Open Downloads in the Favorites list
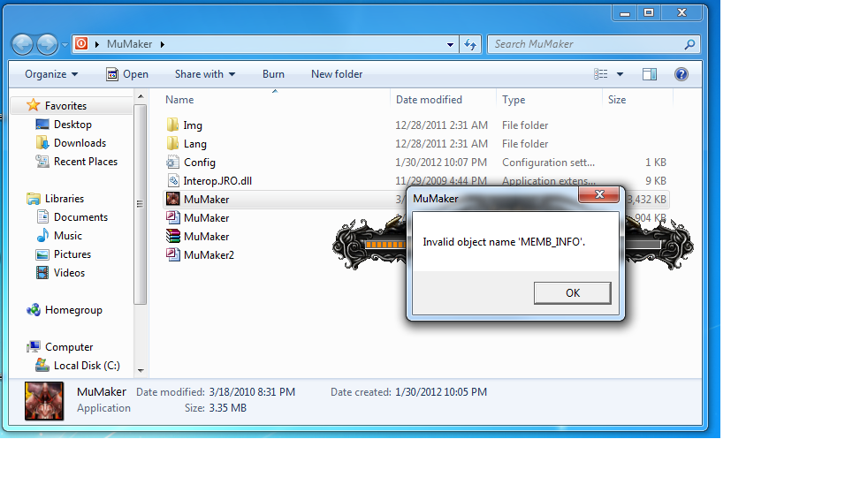The width and height of the screenshot is (868, 477). pyautogui.click(x=80, y=143)
